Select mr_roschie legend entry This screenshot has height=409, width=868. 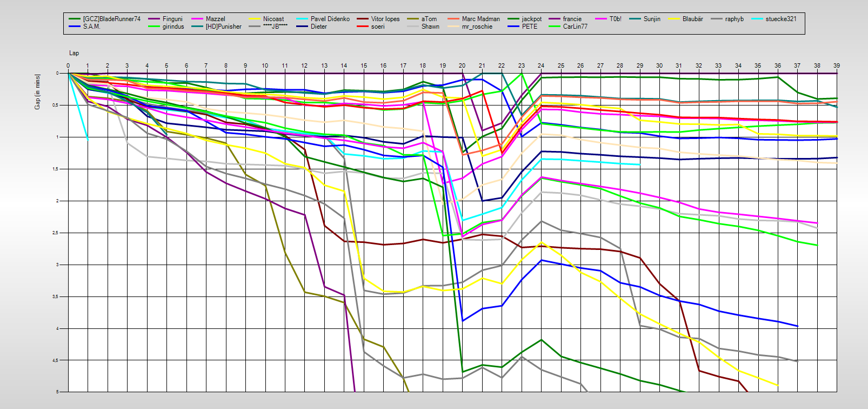point(477,27)
